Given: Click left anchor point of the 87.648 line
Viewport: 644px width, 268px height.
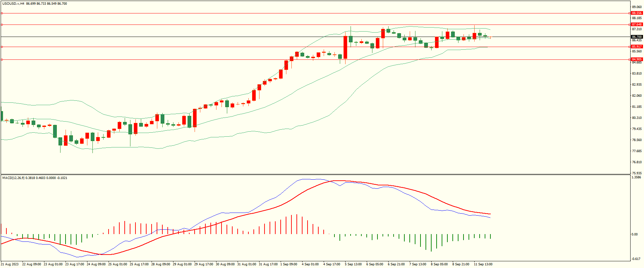Looking at the screenshot, I should [2, 25].
